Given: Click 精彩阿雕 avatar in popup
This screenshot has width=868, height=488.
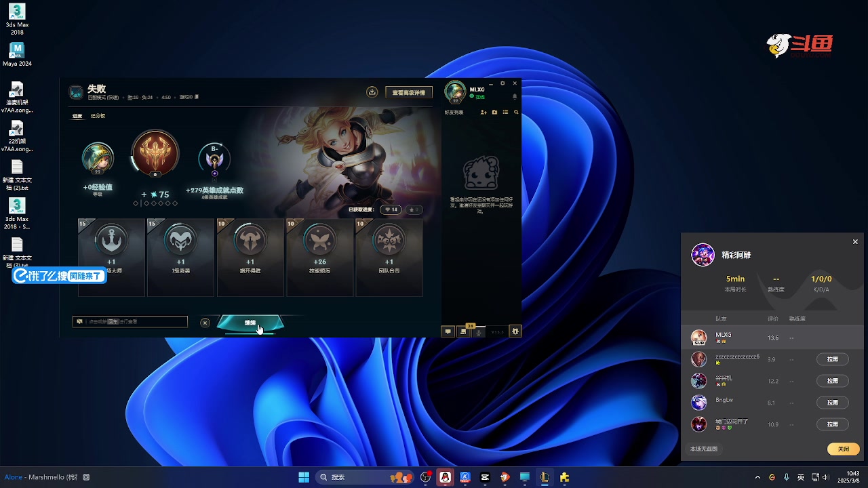Looking at the screenshot, I should tap(703, 255).
